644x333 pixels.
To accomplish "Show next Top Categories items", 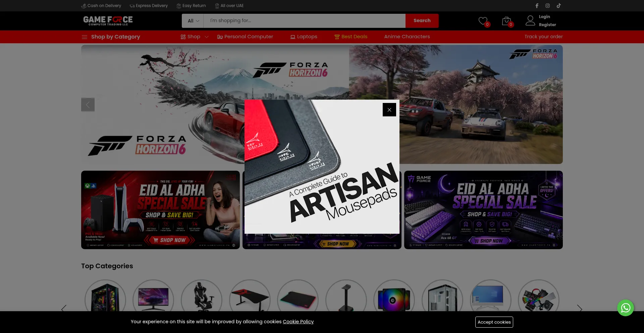I will point(580,309).
